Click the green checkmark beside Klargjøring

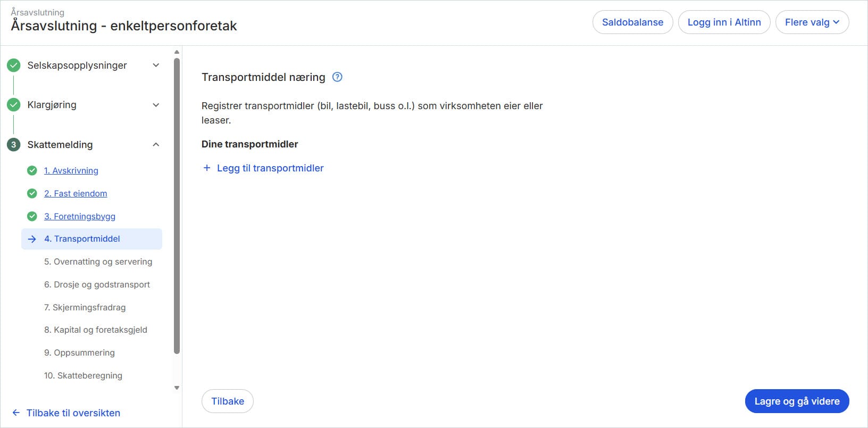point(13,104)
